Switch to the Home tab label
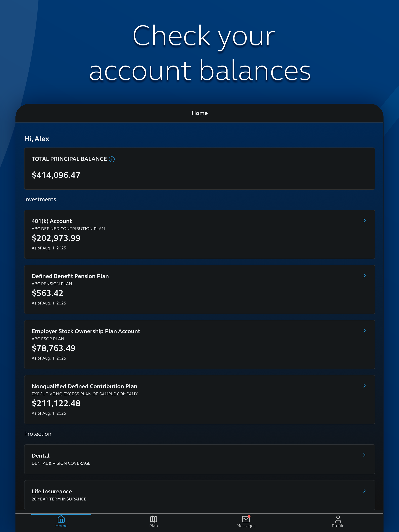 [61, 526]
